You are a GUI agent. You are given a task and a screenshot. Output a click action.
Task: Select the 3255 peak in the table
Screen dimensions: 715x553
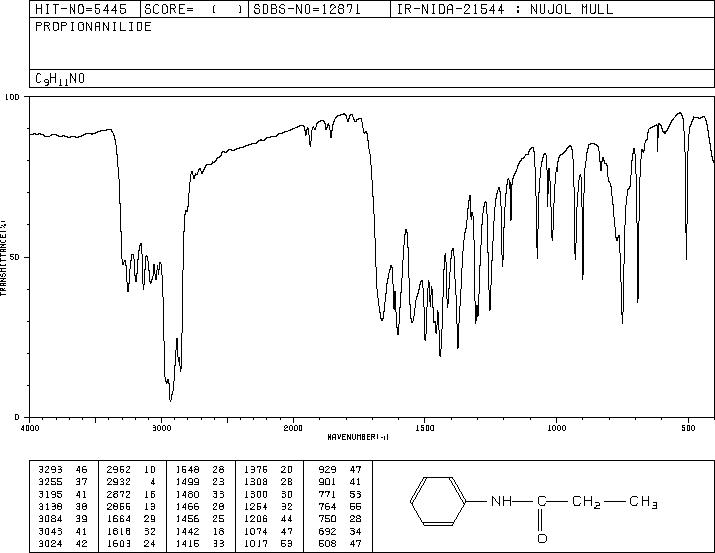click(x=62, y=482)
